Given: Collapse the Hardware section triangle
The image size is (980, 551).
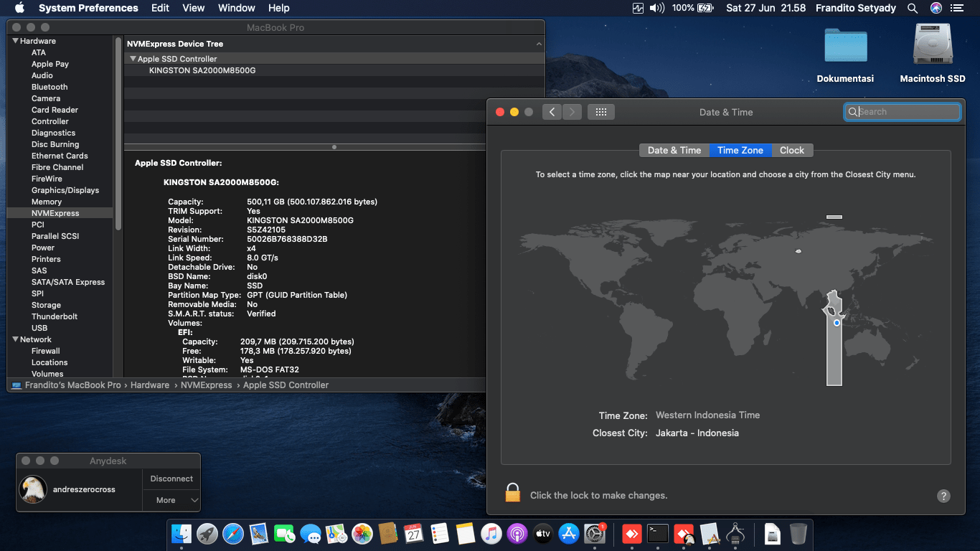Looking at the screenshot, I should [15, 41].
